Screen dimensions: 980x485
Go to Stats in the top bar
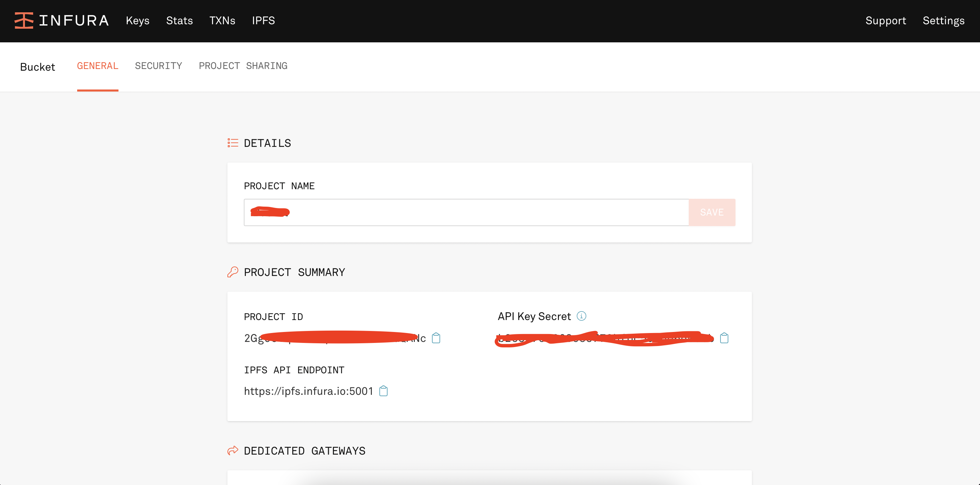click(180, 20)
